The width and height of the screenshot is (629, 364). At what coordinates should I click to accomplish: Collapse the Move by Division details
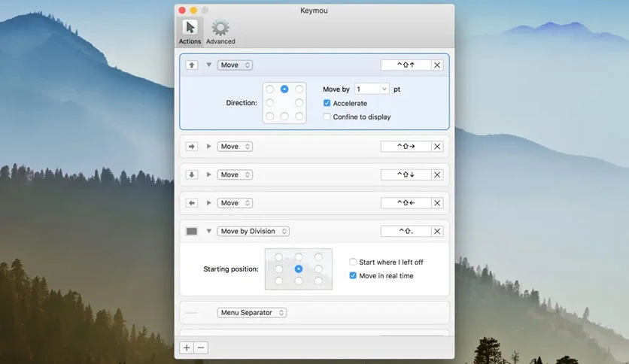(x=208, y=231)
